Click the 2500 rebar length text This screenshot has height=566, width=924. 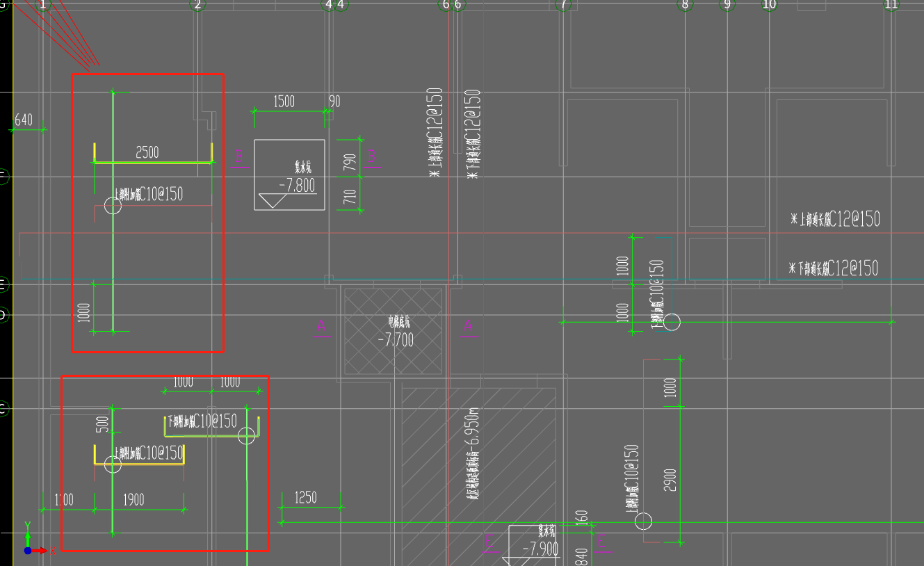(x=147, y=152)
